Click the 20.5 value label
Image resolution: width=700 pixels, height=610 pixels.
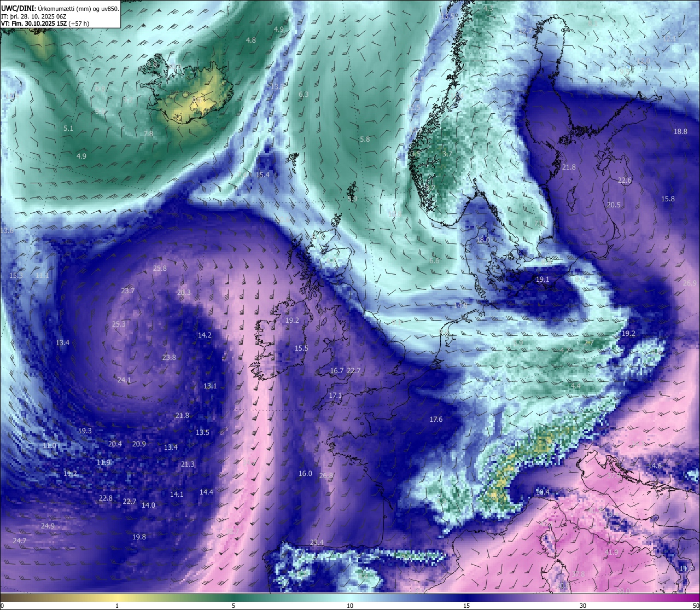[614, 205]
